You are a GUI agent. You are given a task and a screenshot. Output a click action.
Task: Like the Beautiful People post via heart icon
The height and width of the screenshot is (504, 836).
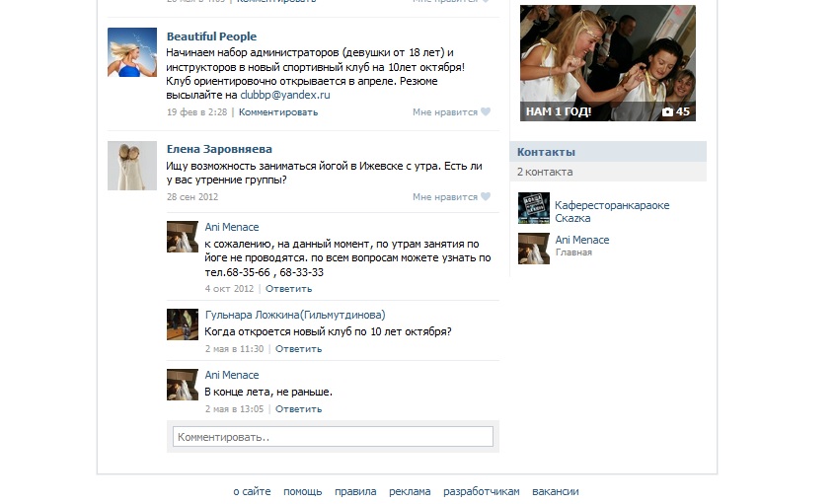click(x=486, y=111)
